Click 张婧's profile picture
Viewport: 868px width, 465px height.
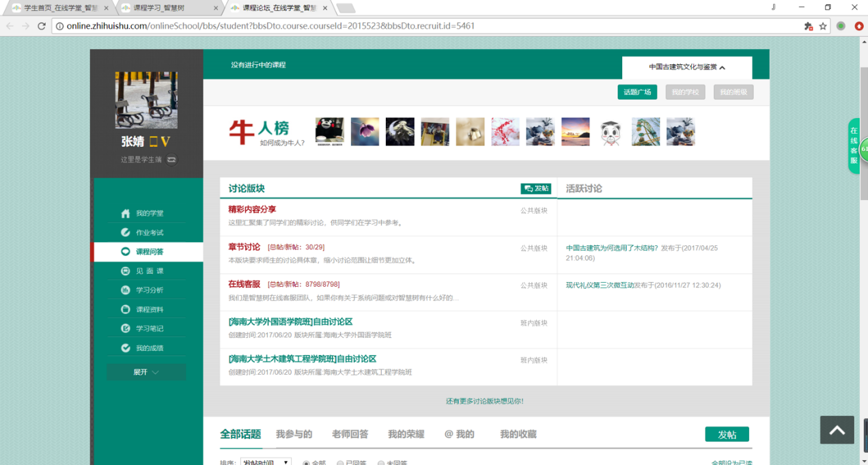pos(146,100)
